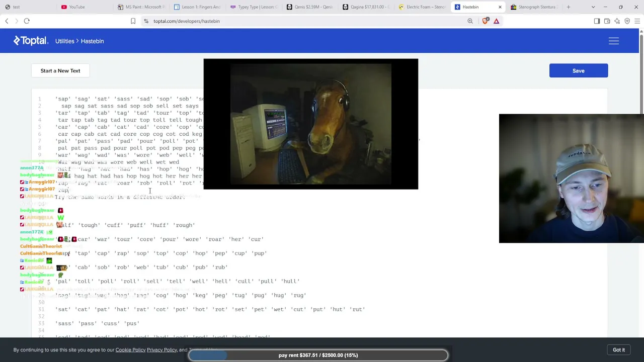
Task: Click the line with 'tap' 'cap' 'rap' 'sop'
Action: [x=161, y=253]
